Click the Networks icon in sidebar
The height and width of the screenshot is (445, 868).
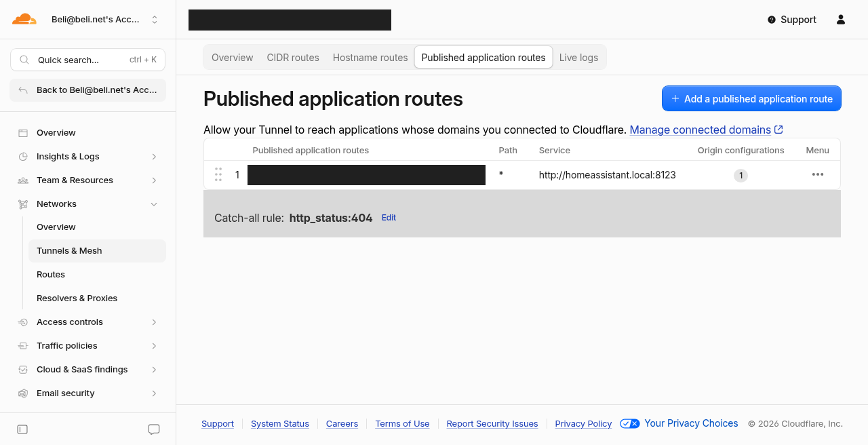[23, 204]
